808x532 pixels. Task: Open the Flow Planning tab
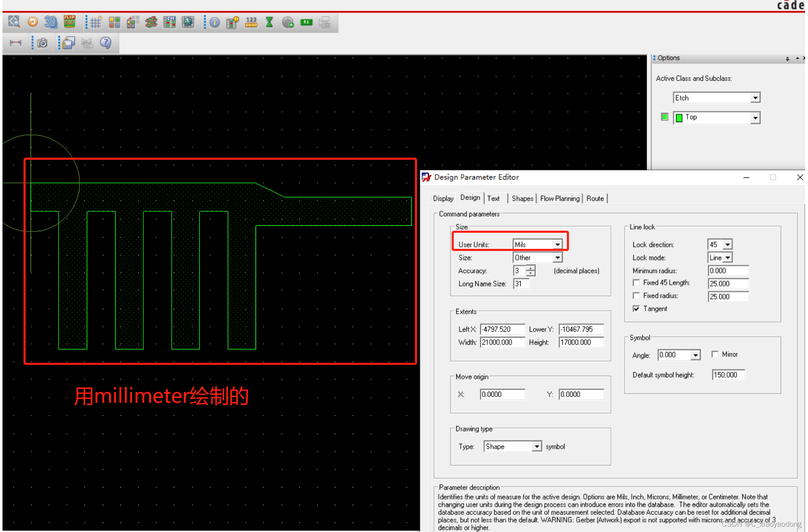coord(559,199)
